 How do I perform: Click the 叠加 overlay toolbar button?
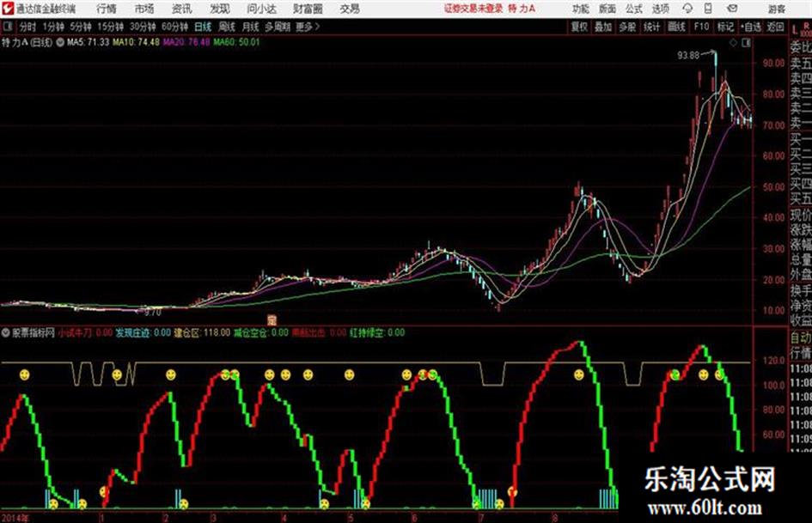[603, 27]
